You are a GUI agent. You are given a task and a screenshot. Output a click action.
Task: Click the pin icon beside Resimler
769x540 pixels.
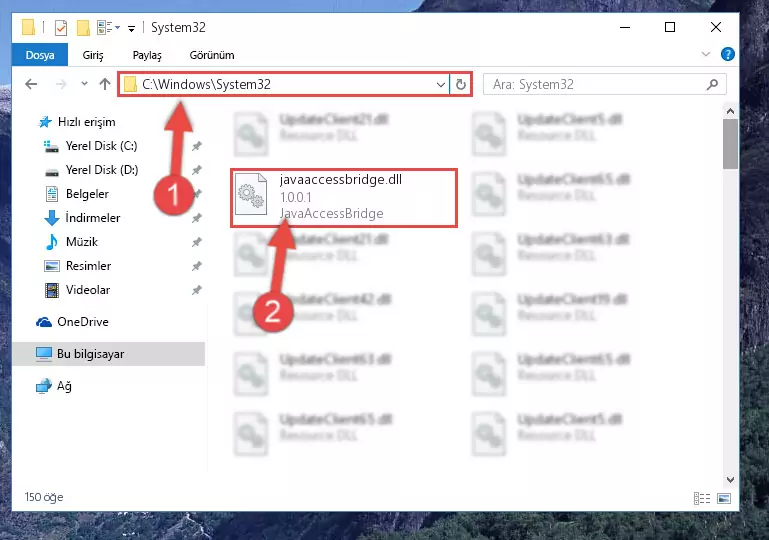[x=197, y=266]
